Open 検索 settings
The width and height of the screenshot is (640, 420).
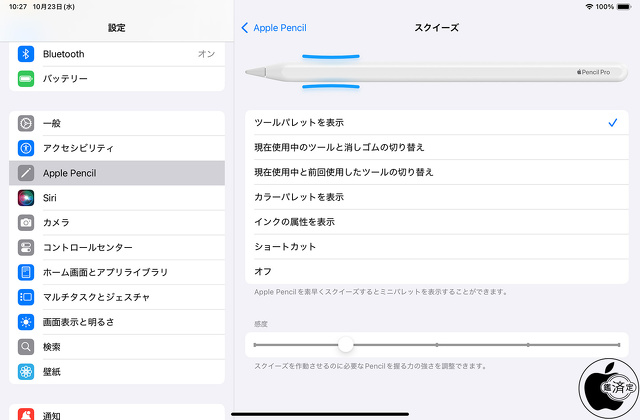[x=117, y=347]
